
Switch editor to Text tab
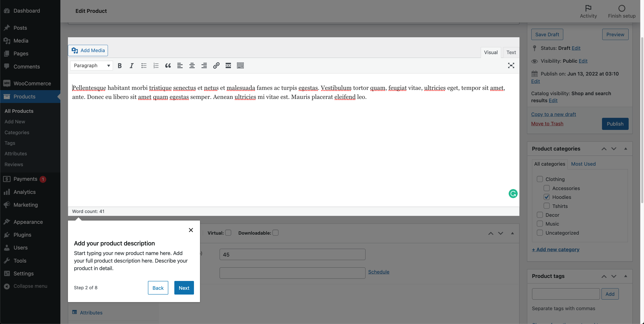point(511,52)
